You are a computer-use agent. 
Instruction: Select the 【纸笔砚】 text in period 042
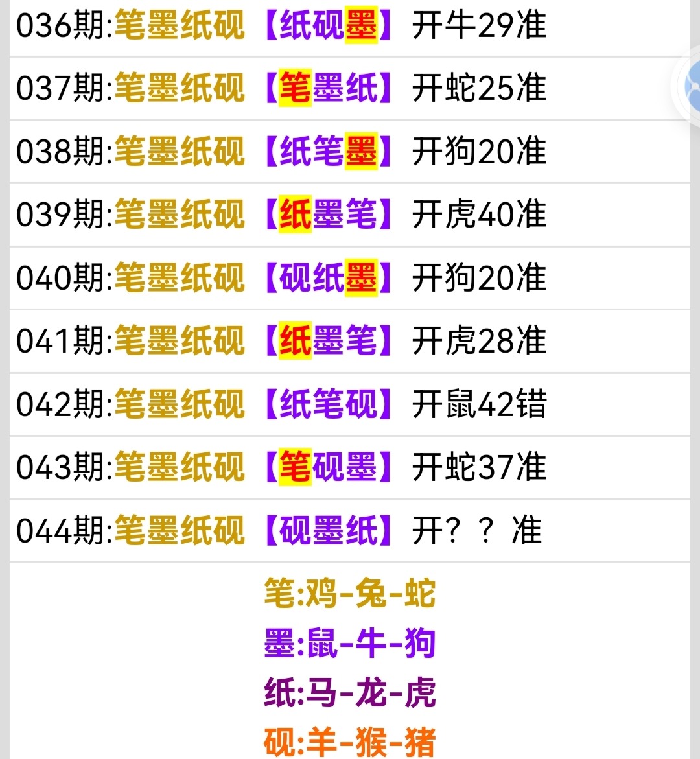327,404
